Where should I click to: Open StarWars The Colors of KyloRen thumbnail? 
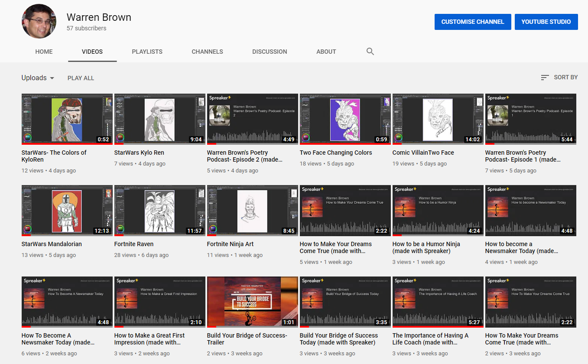(67, 119)
